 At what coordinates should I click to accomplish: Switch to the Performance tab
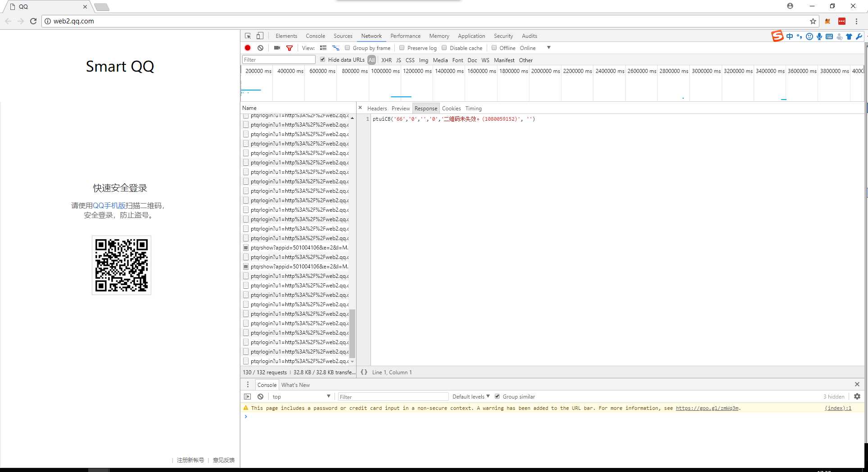click(405, 36)
